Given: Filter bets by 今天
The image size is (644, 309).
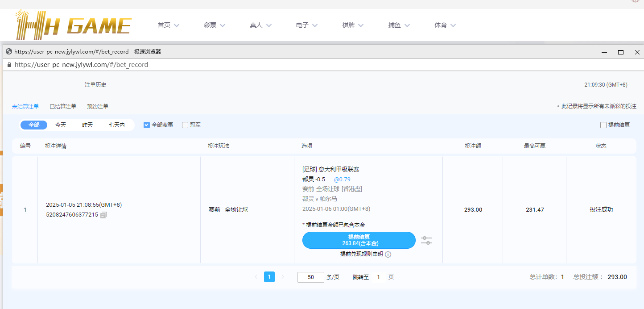Looking at the screenshot, I should click(x=61, y=125).
